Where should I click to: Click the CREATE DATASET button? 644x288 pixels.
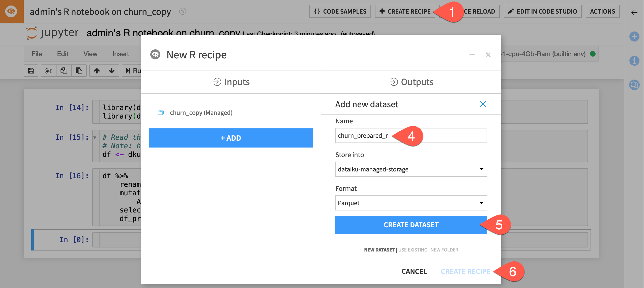point(411,225)
